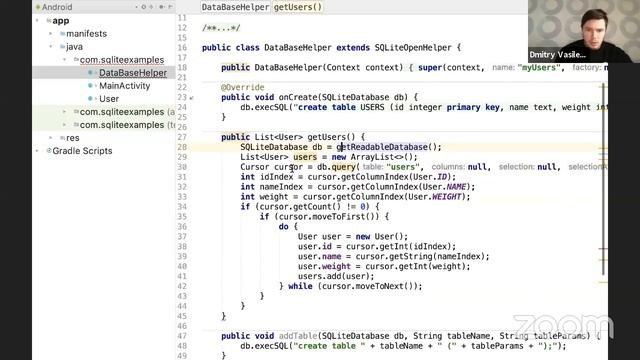The image size is (640, 360).
Task: Expand the res folder
Action: [51, 138]
